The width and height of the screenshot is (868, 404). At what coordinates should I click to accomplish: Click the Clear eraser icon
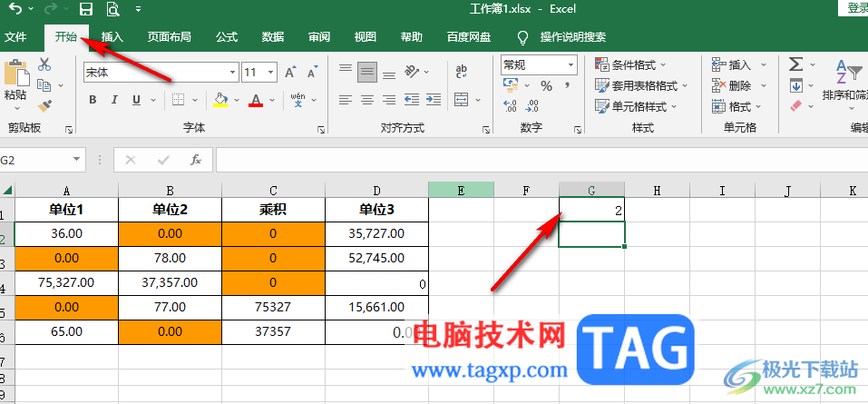[x=795, y=105]
